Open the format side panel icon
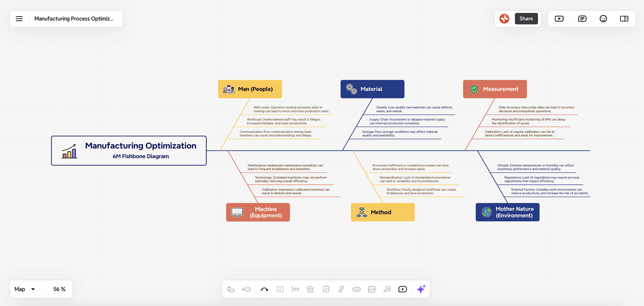Viewport: 644px width, 306px height. [x=624, y=19]
